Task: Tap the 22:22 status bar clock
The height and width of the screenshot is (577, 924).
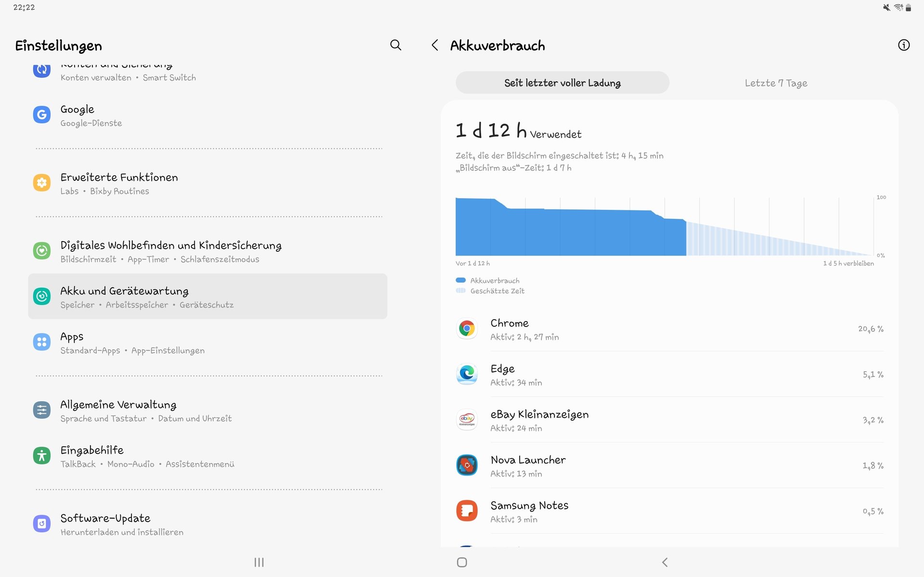Action: tap(24, 7)
